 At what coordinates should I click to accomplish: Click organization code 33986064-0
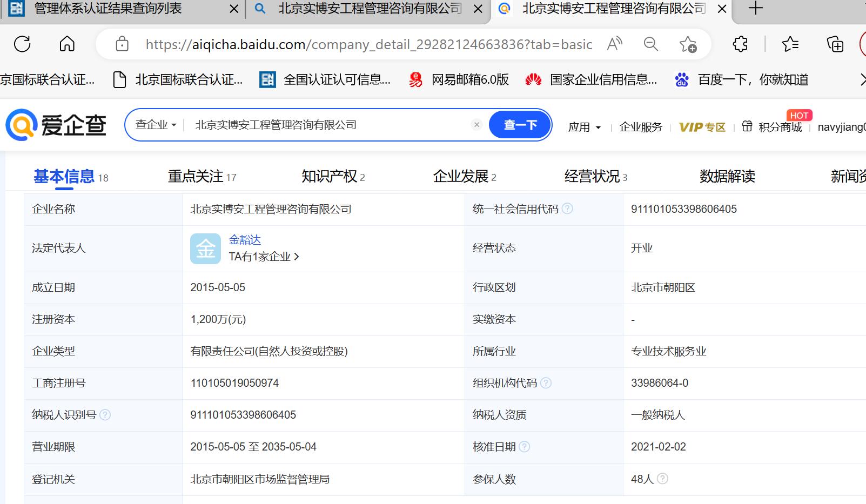(x=660, y=383)
